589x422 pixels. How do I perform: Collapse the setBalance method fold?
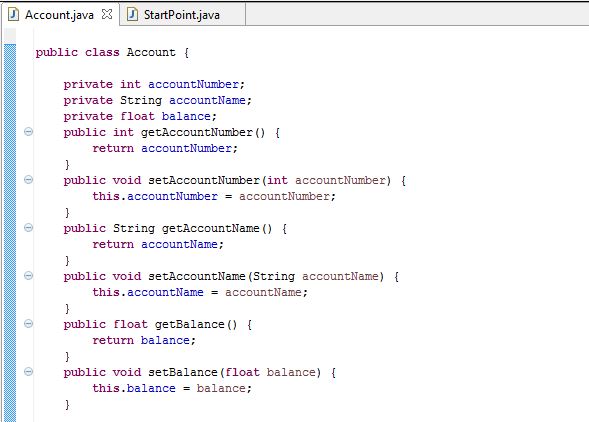click(x=28, y=372)
